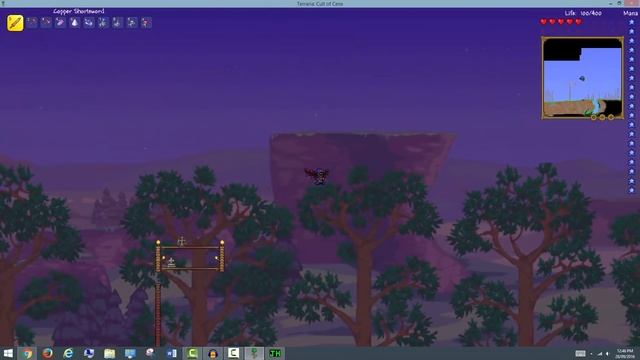Click the volume icon in system tray
Screen dimensions: 640x360
tap(607, 353)
